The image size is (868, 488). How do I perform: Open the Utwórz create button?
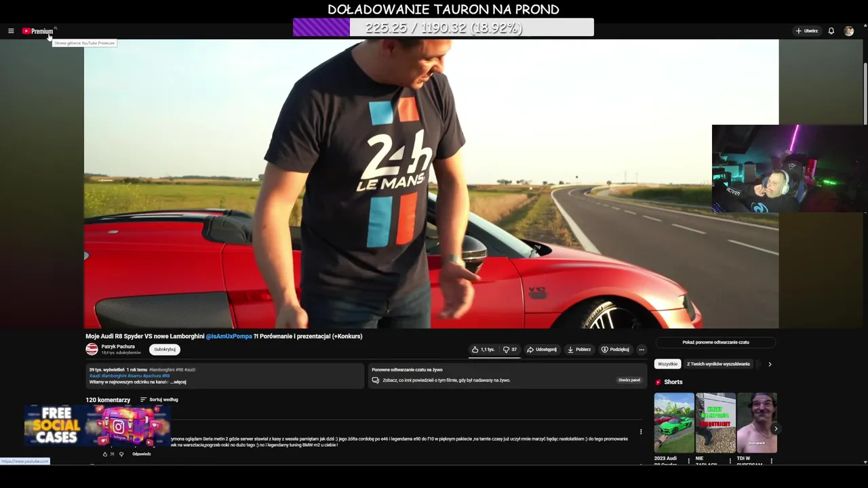(807, 31)
